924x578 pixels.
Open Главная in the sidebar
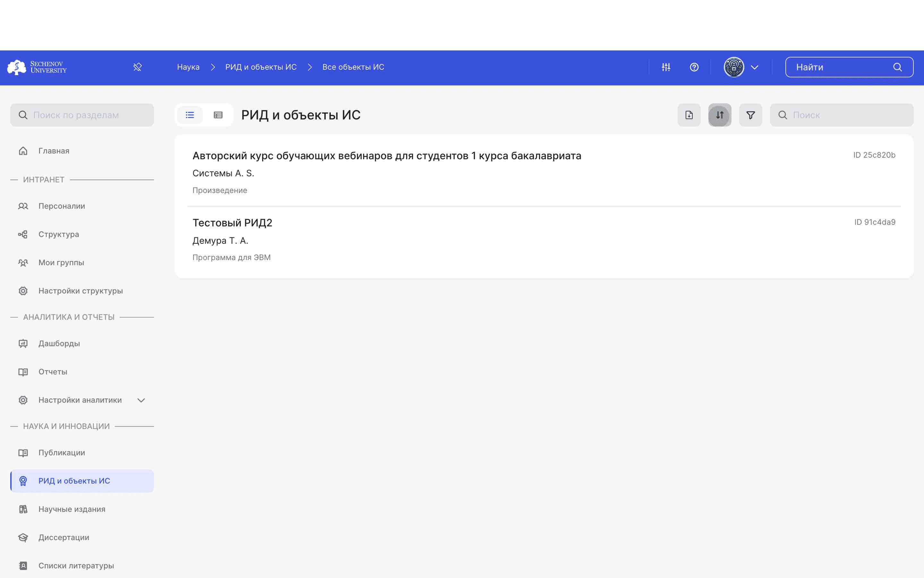click(x=82, y=151)
